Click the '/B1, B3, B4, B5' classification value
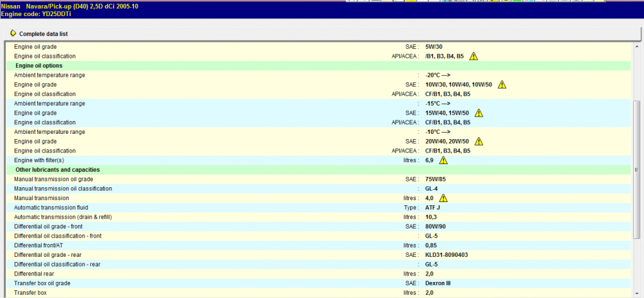This screenshot has height=298, width=644. click(445, 56)
